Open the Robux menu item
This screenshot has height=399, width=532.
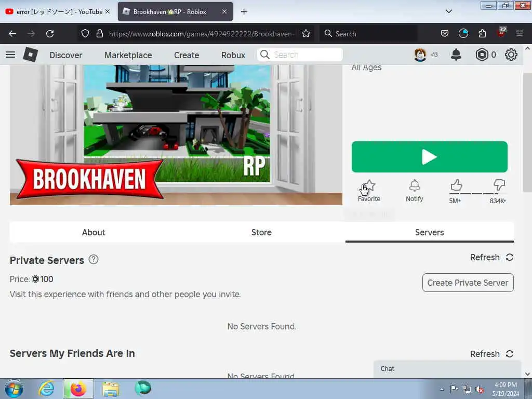click(233, 55)
